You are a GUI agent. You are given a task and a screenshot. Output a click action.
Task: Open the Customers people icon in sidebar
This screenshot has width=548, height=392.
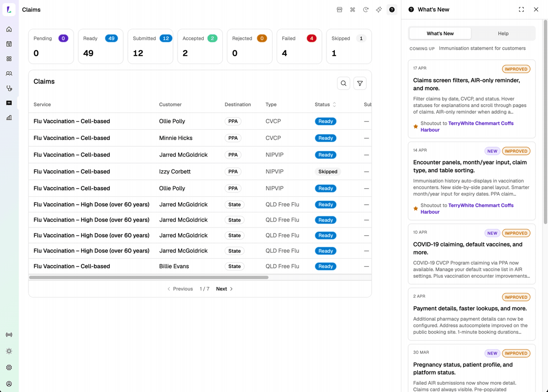pos(9,74)
